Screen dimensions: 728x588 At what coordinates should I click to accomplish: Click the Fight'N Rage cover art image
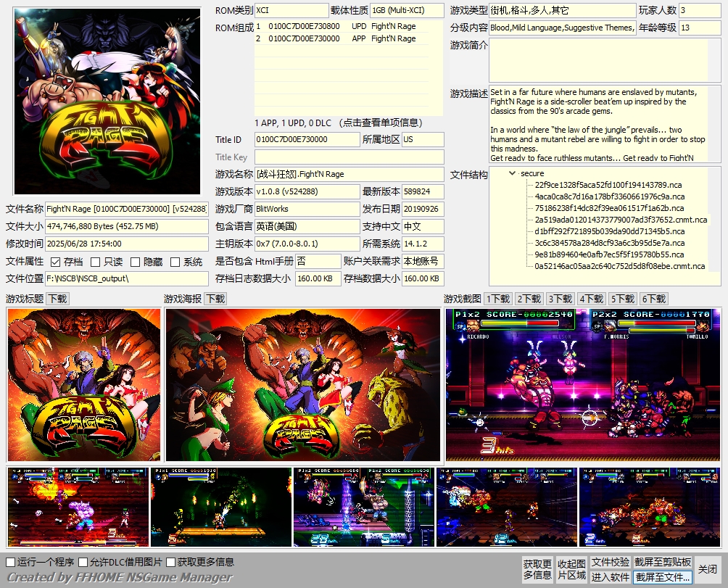pos(107,102)
